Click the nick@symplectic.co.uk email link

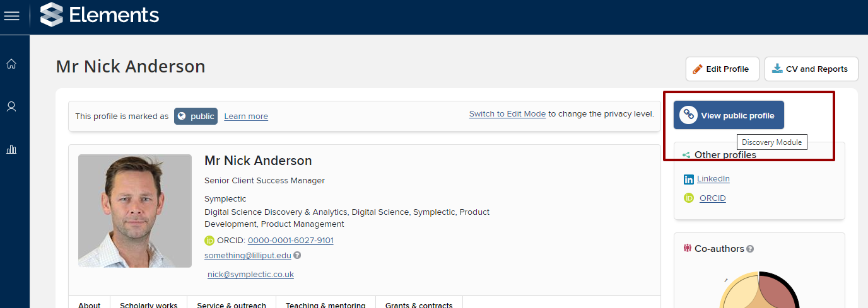(x=250, y=275)
